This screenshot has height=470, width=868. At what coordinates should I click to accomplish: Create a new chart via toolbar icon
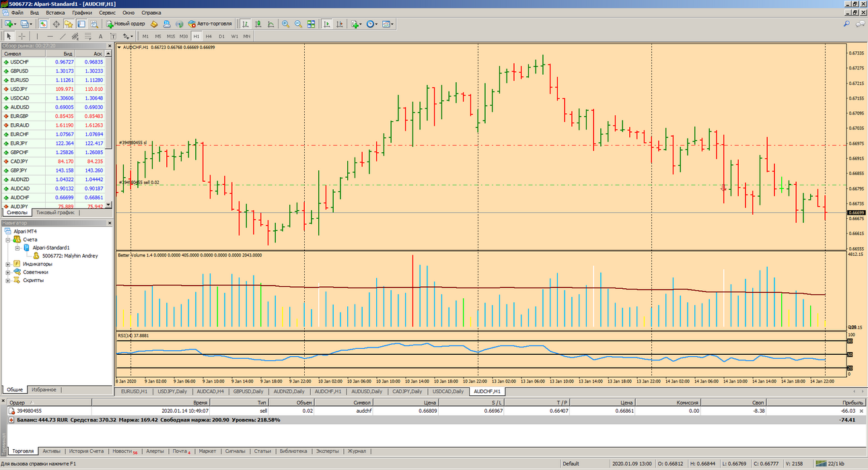[9, 24]
